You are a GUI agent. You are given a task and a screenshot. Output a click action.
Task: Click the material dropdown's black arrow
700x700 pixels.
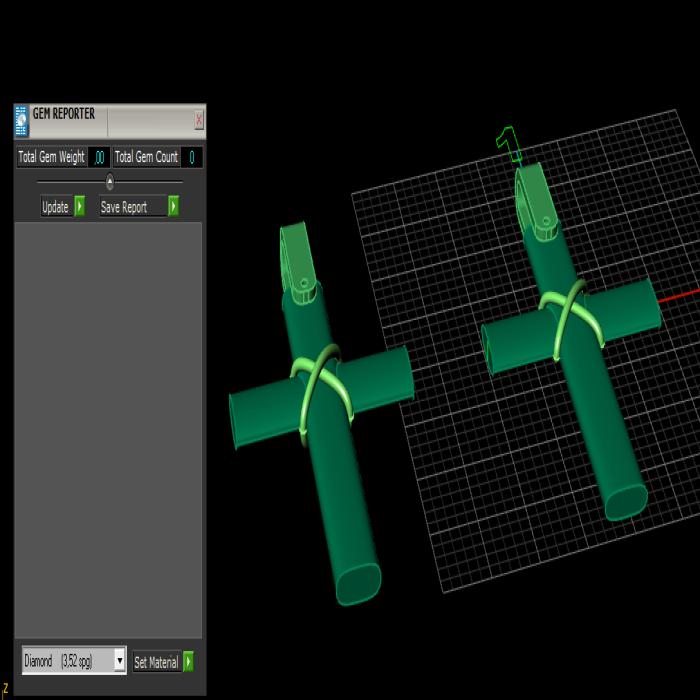pos(120,661)
